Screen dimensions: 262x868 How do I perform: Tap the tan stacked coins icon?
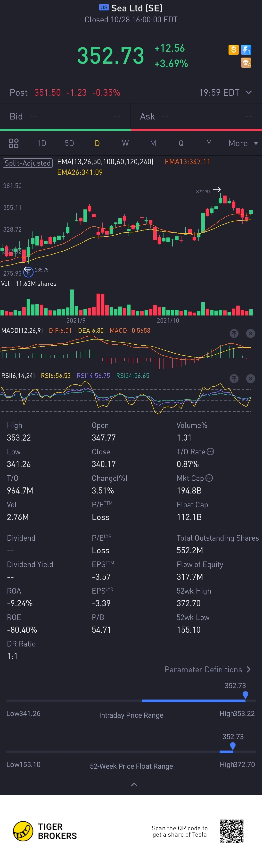(246, 63)
